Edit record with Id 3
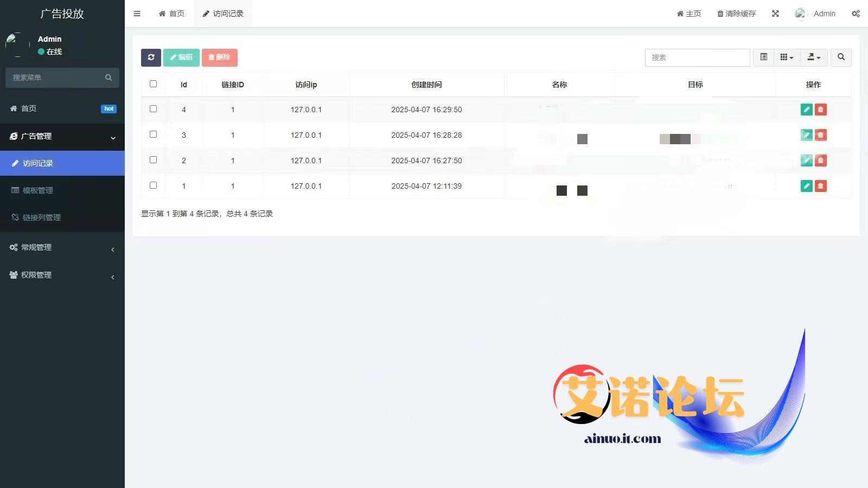Viewport: 868px width, 488px height. tap(807, 135)
